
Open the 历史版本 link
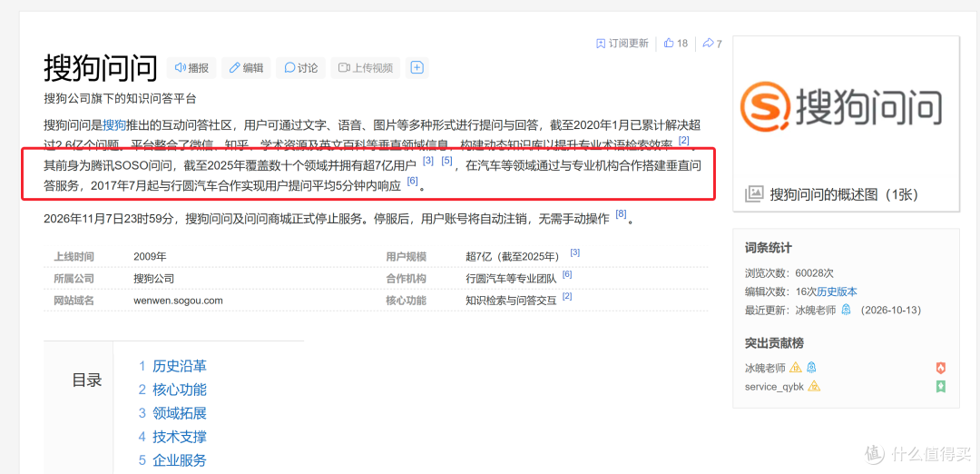(x=837, y=291)
